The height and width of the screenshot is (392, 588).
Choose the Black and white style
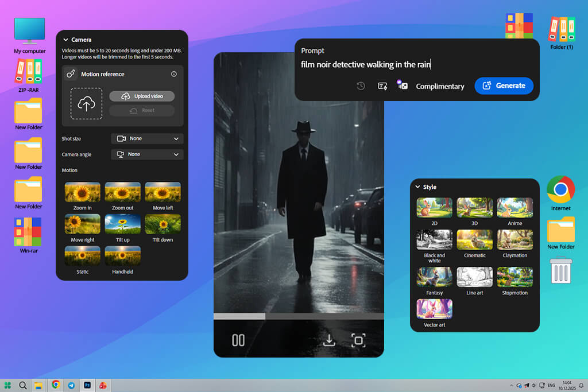(434, 240)
